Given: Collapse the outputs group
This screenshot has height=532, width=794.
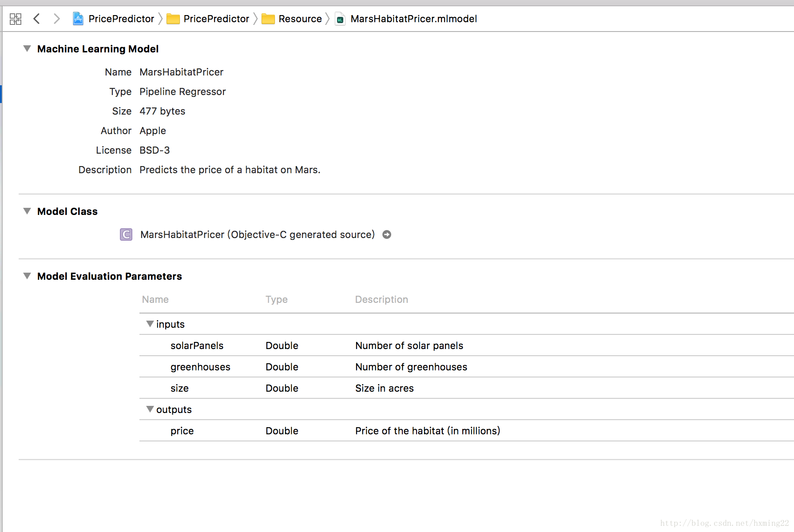Looking at the screenshot, I should pos(150,409).
